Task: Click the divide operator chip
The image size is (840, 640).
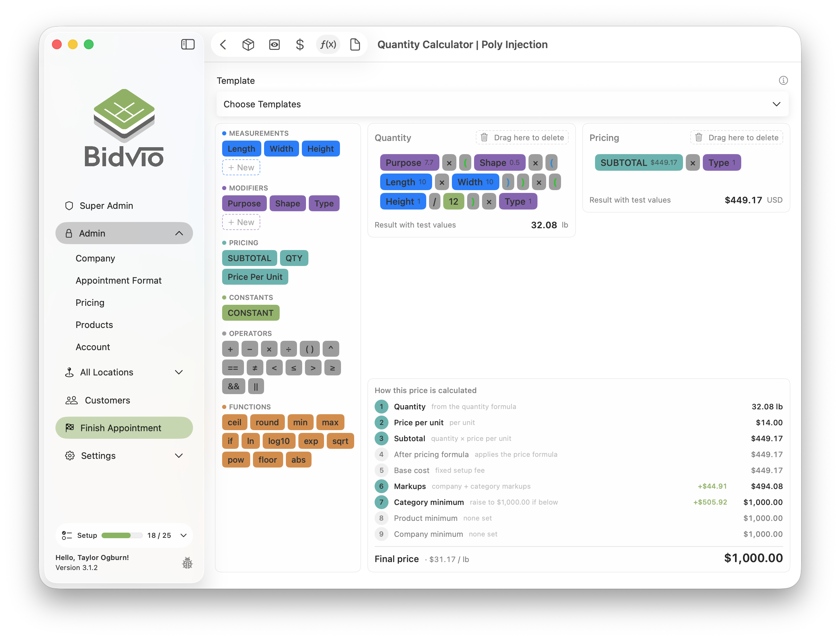Action: [x=289, y=349]
